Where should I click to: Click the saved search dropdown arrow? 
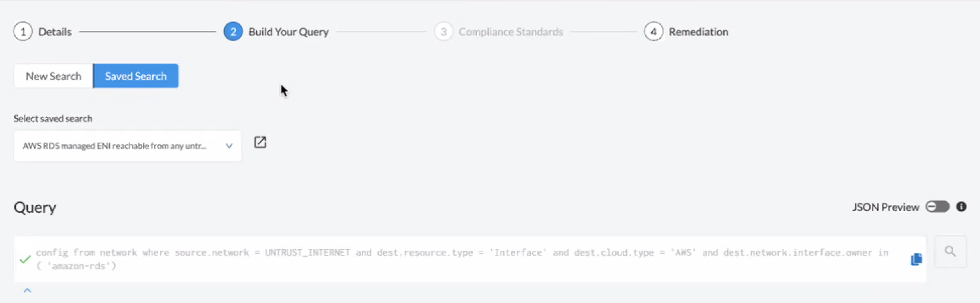coord(229,146)
